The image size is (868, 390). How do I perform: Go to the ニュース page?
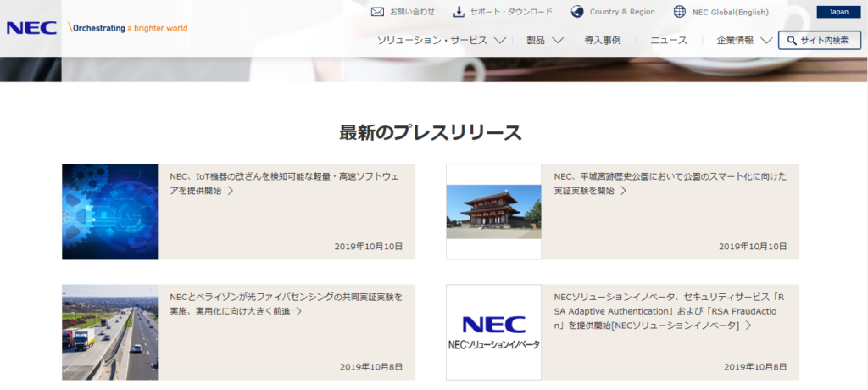click(x=669, y=41)
